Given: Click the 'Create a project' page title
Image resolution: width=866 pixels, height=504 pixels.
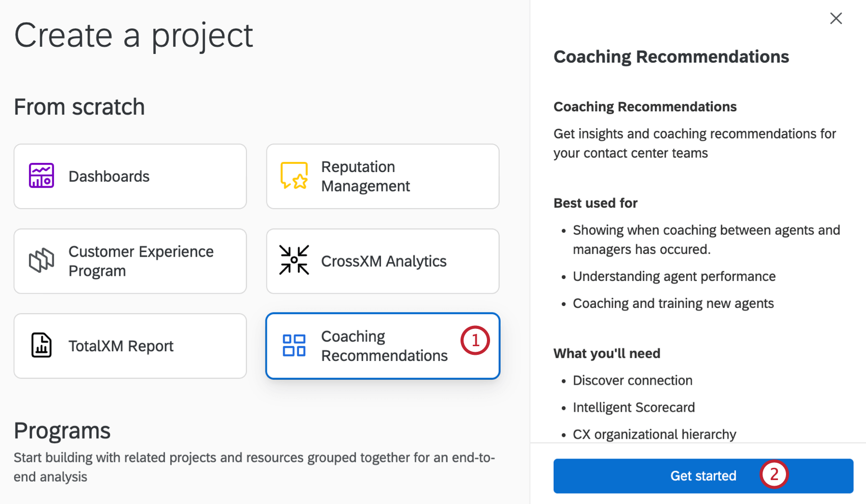Looking at the screenshot, I should 133,35.
